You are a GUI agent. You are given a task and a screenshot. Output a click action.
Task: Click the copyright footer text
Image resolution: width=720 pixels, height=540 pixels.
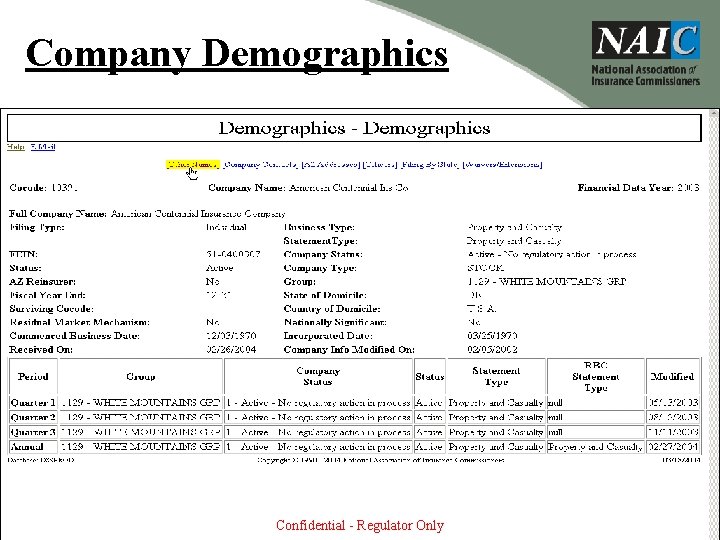(x=381, y=460)
